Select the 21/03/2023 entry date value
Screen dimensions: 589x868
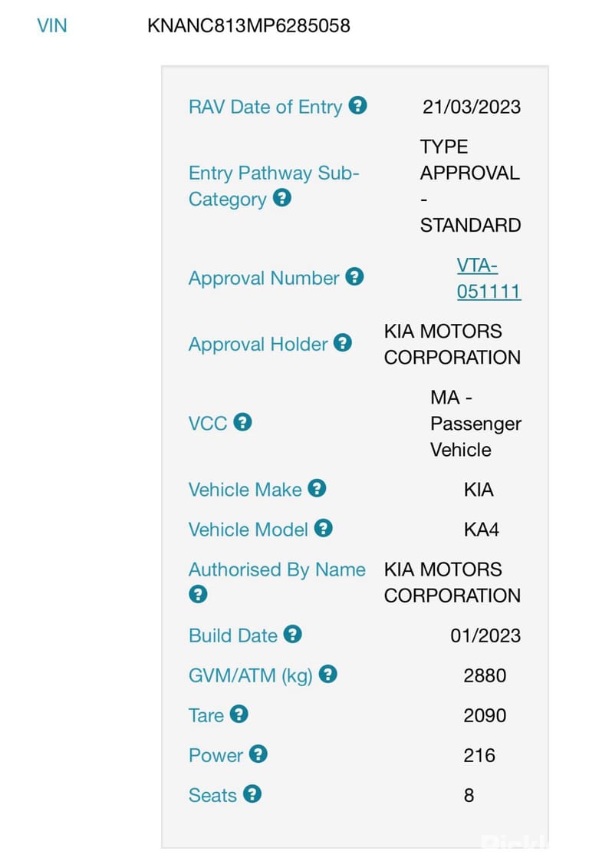coord(472,107)
